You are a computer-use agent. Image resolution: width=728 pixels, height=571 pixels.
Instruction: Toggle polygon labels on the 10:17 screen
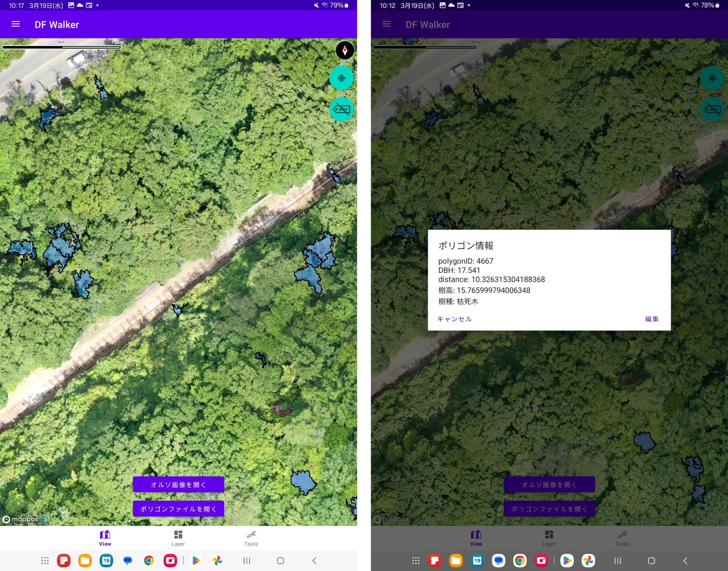pos(341,110)
